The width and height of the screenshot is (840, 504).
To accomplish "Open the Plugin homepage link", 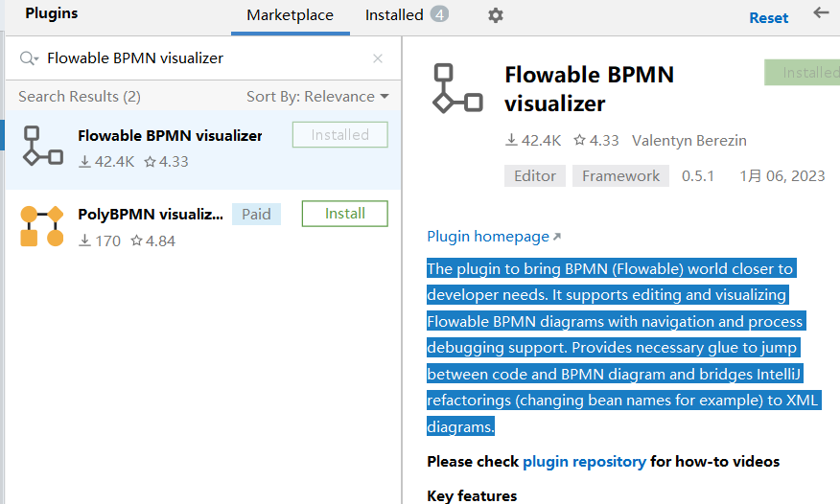I will pos(494,237).
